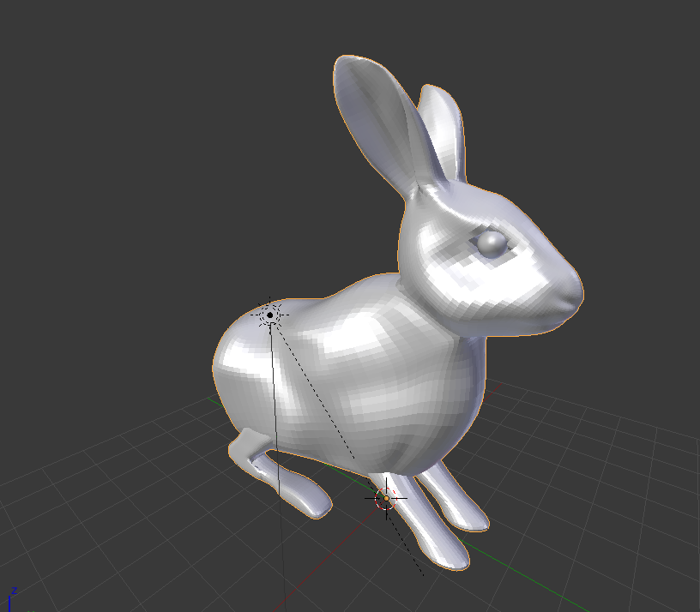Click the 3D cursor at the grid origin
Screen dimensions: 700x612
[386, 498]
